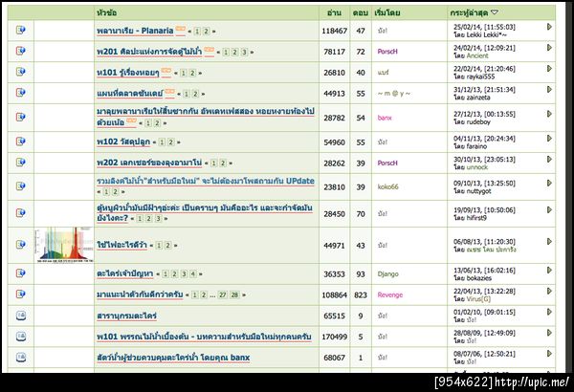This screenshot has height=392, width=574.
Task: View profile of last poster Lekki Lekki
Action: 487,34
